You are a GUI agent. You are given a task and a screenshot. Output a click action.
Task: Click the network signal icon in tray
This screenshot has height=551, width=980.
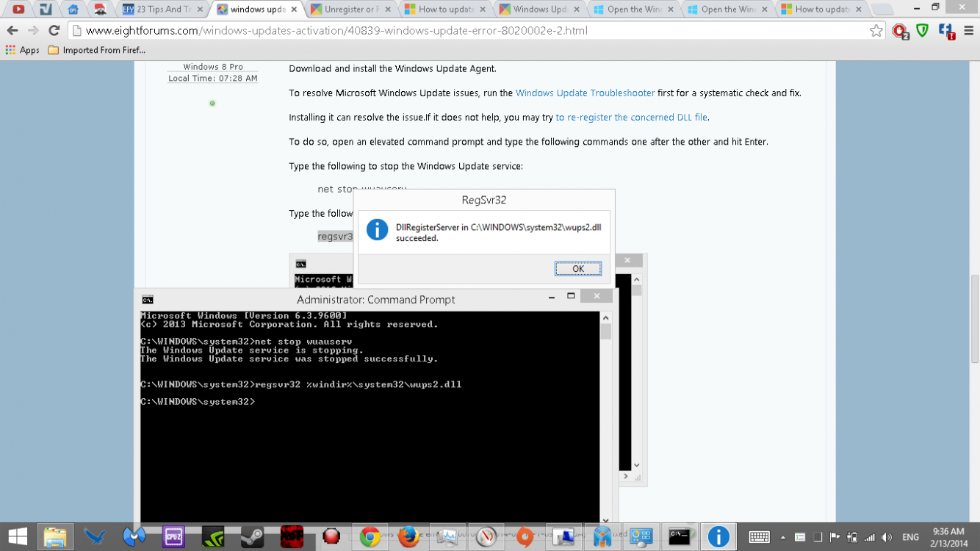pyautogui.click(x=870, y=537)
